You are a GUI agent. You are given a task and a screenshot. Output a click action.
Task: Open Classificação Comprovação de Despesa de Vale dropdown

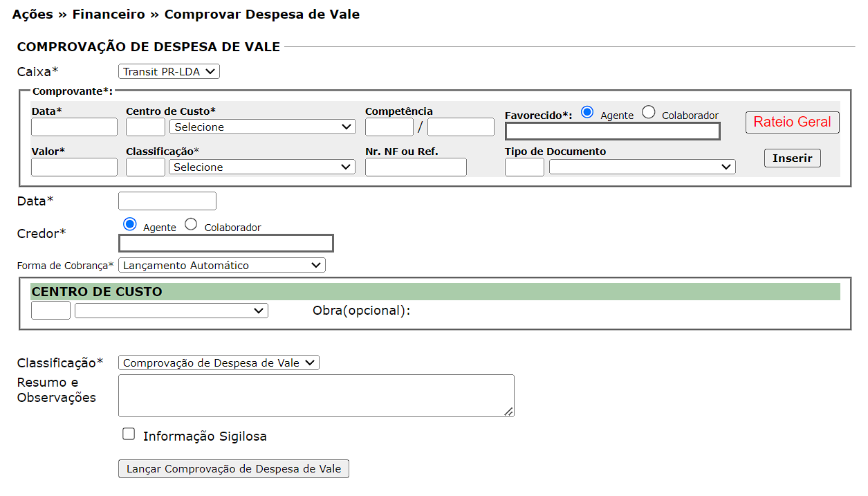[219, 363]
